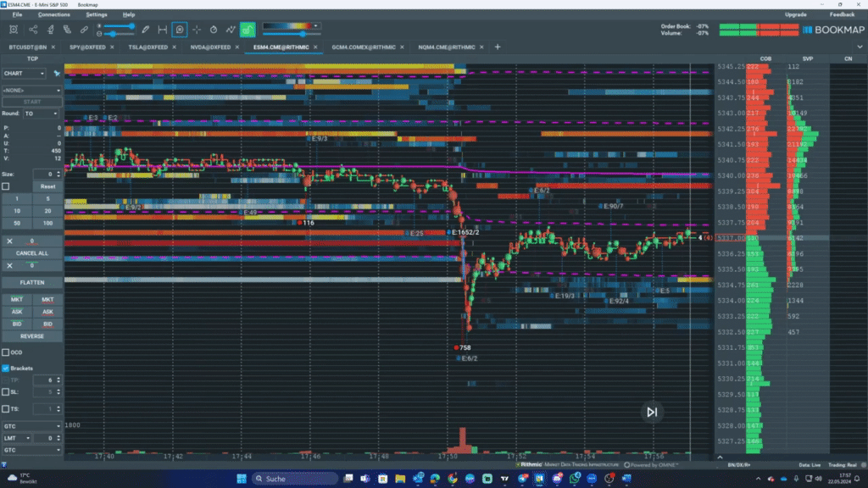Click the crosshair tool icon
The image size is (868, 488).
coord(196,30)
